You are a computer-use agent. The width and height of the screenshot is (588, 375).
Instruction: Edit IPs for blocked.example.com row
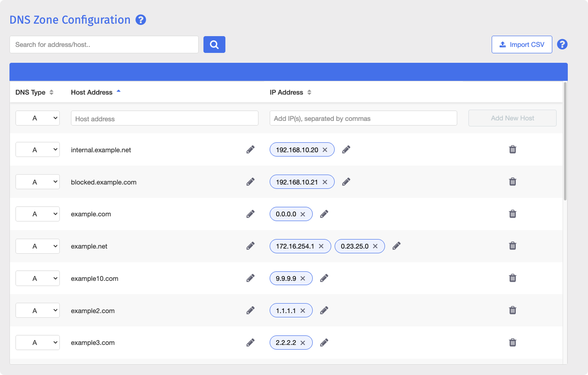click(x=346, y=182)
